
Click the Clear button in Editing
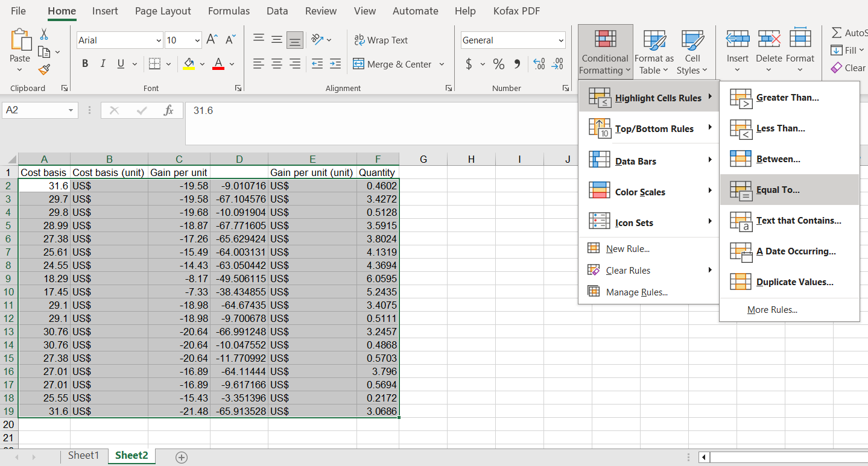[848, 68]
